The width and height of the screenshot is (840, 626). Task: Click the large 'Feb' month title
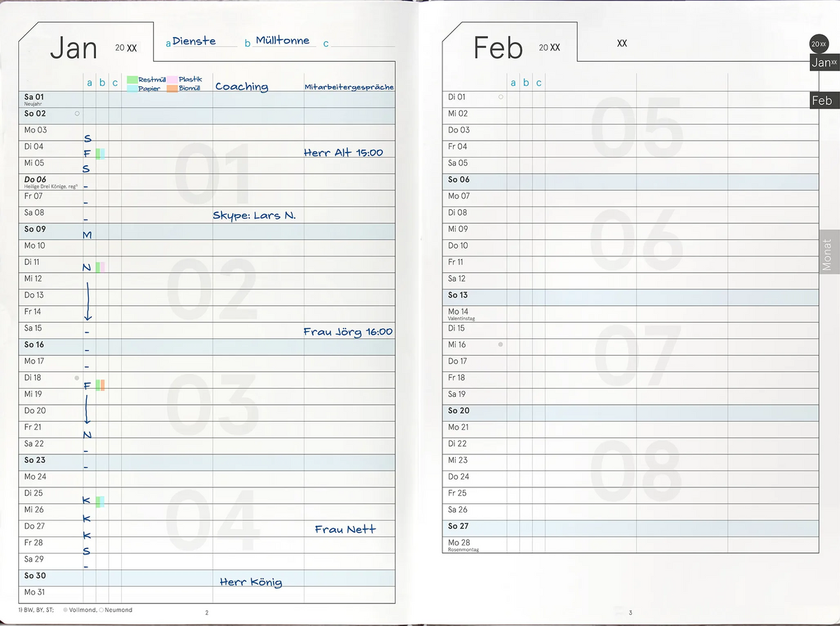[498, 48]
